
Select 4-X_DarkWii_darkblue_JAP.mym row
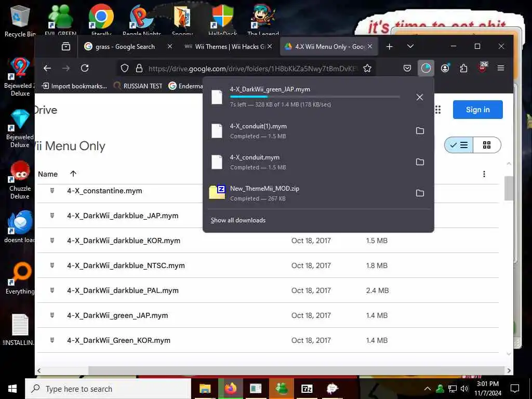(268, 216)
